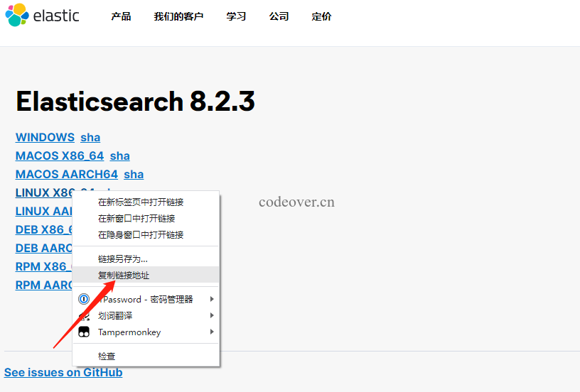The width and height of the screenshot is (580, 392).
Task: Select 在新窗口中打开链接 menu entry
Action: pos(136,218)
